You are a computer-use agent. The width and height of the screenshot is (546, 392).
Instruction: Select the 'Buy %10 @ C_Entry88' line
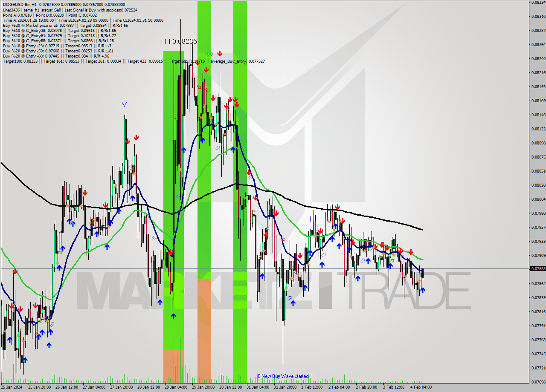point(58,40)
